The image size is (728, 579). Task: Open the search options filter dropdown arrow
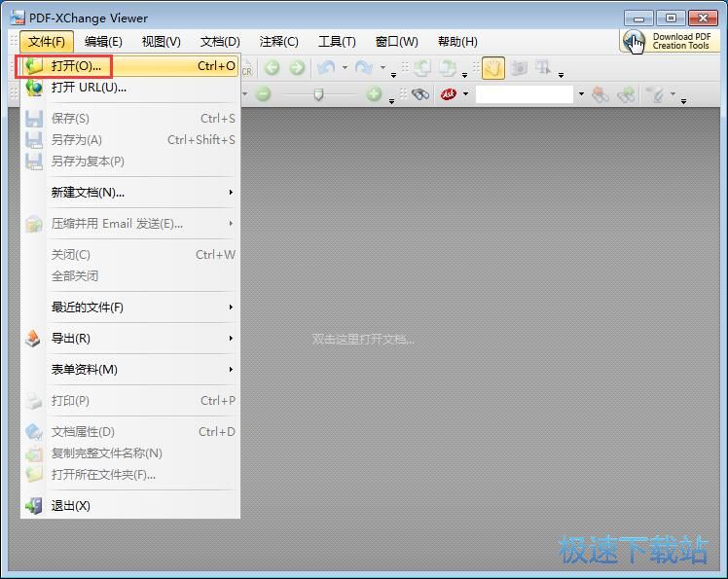coord(673,93)
